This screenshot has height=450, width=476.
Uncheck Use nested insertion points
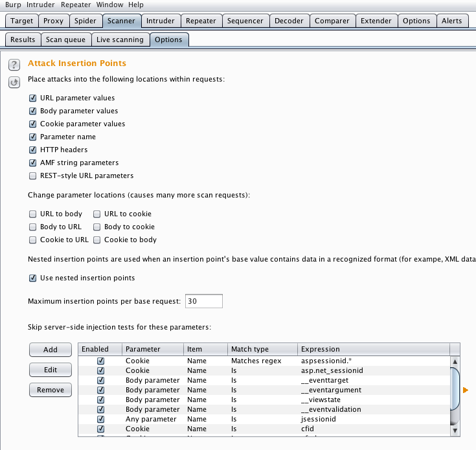click(x=32, y=278)
